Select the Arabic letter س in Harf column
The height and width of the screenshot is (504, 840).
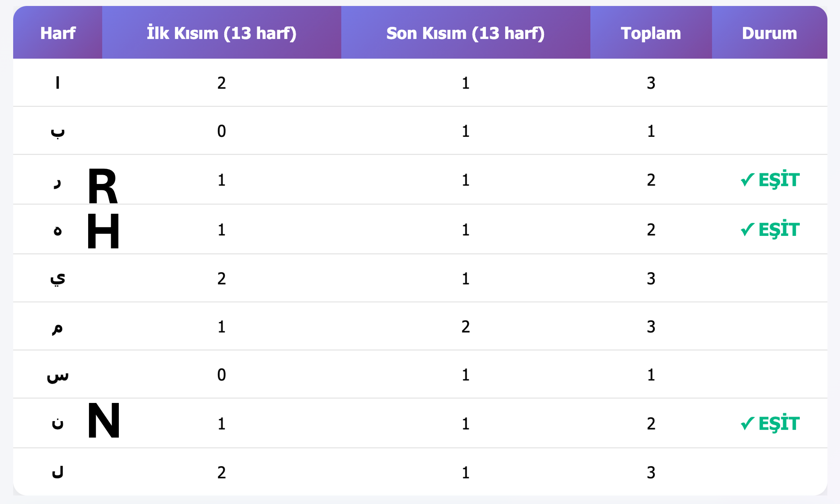(x=58, y=376)
